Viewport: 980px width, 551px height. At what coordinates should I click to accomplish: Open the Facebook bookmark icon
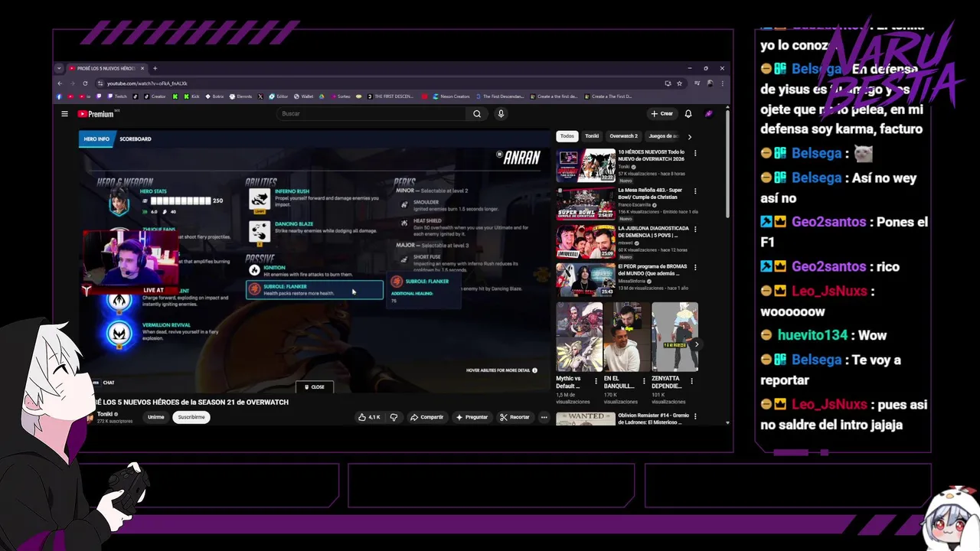[x=60, y=96]
